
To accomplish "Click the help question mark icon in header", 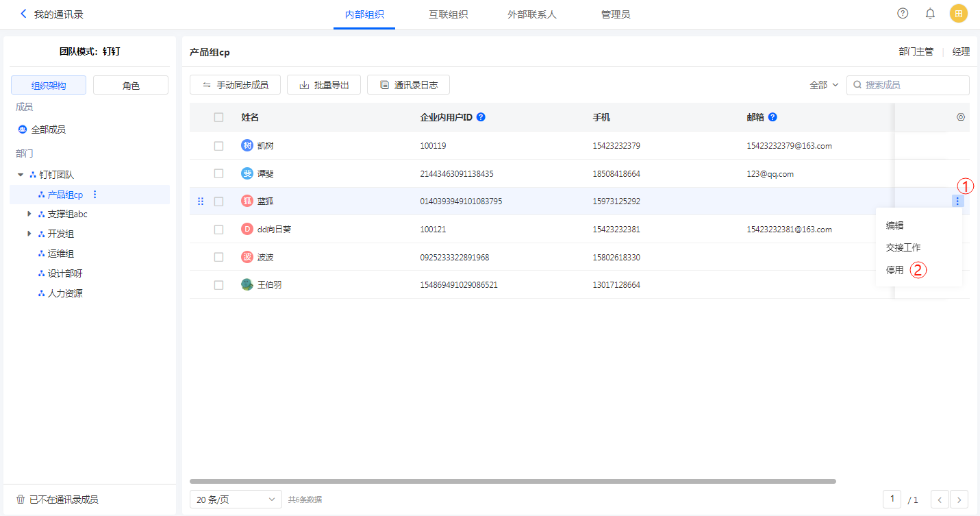I will [903, 14].
